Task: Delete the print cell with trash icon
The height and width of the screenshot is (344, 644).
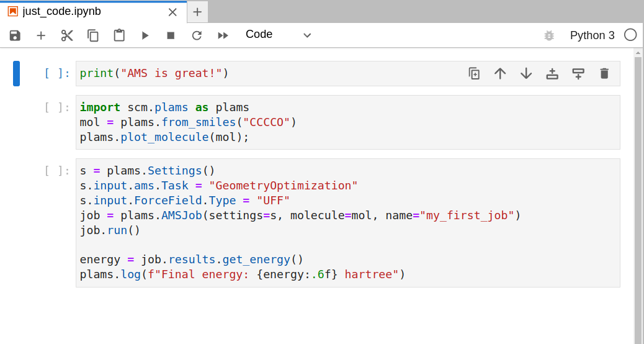Action: 604,73
